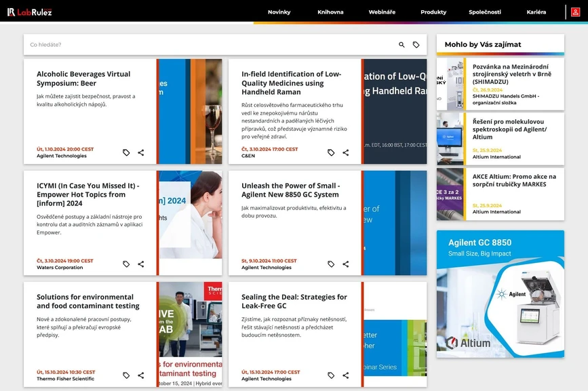Click the tag icon on the Handheld Raman card

pyautogui.click(x=330, y=152)
